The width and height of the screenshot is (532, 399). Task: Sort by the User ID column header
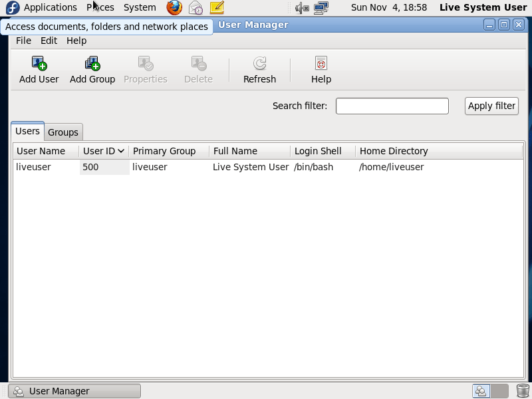click(104, 151)
